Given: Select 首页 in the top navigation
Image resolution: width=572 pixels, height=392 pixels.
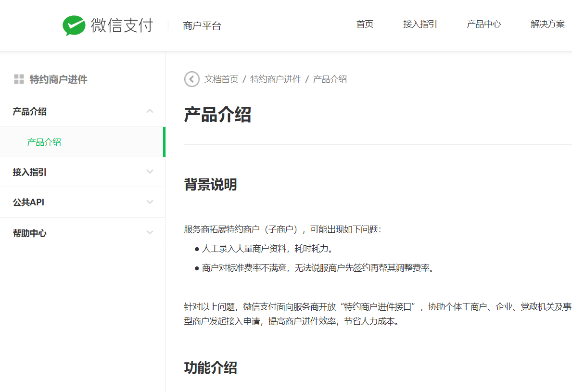Looking at the screenshot, I should (365, 24).
